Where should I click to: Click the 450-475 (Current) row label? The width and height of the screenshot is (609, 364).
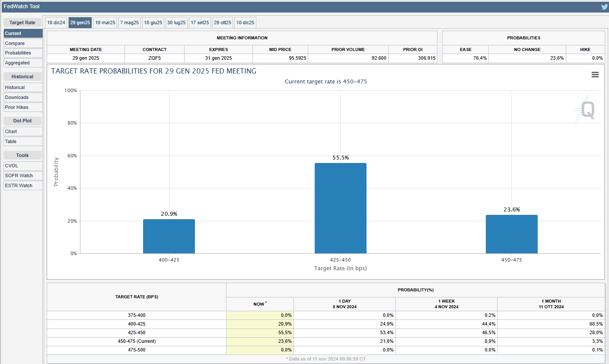pos(137,341)
